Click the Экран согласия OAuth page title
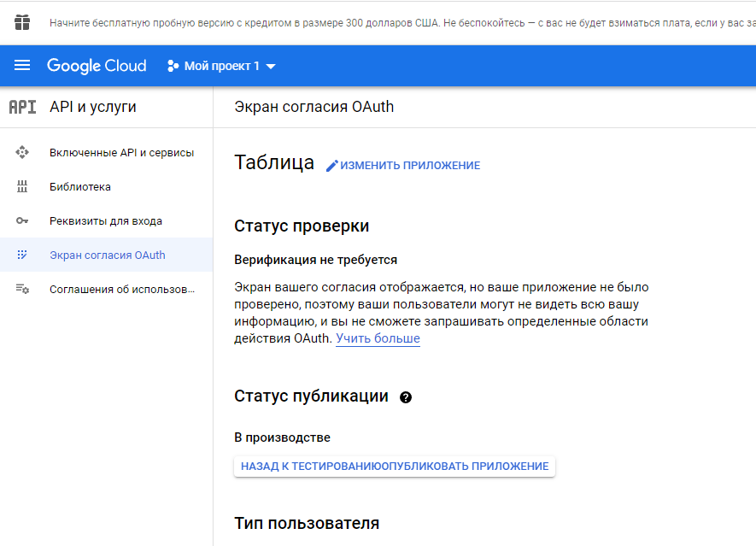 coord(314,107)
